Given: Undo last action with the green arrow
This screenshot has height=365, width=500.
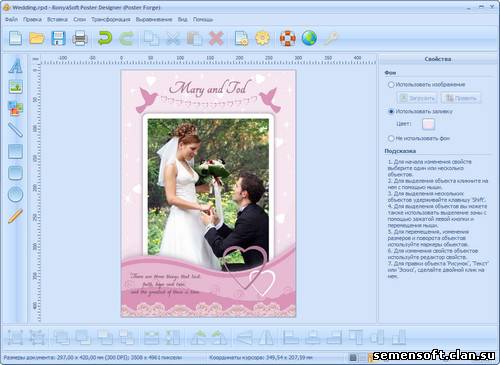Looking at the screenshot, I should (x=104, y=38).
